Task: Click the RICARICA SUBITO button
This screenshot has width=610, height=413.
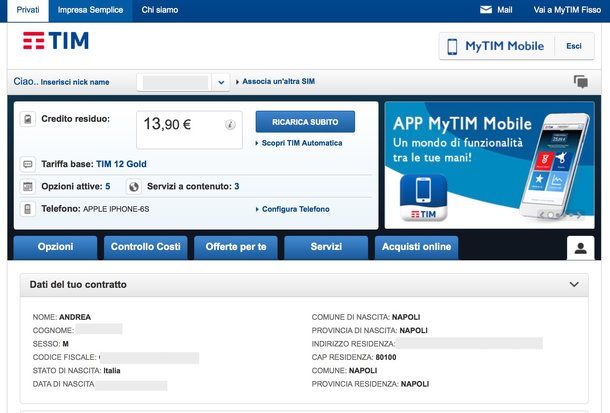Action: tap(305, 122)
